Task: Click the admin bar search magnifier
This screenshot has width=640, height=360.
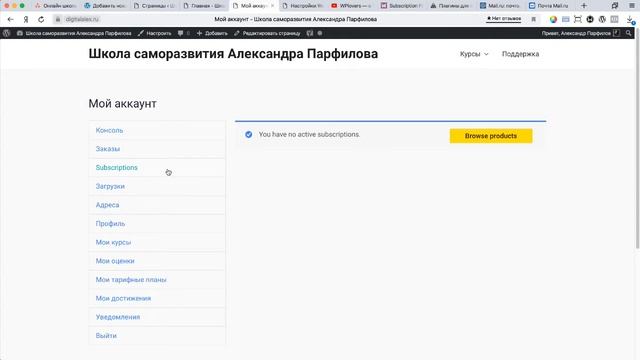Action: click(629, 33)
